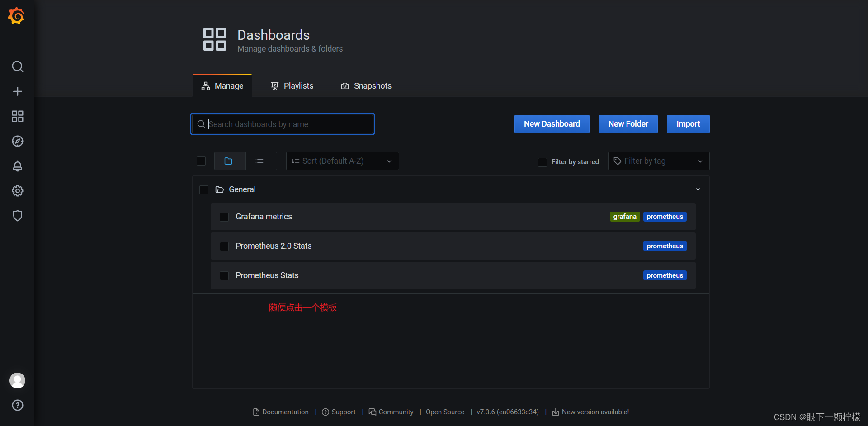Open the Documentation footer link
Screen dimensions: 868x426
click(x=281, y=412)
